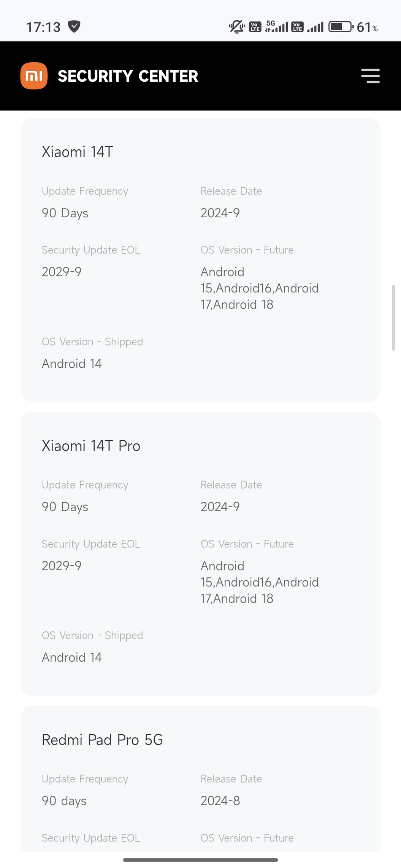Tap Xiaomi 14T Pro future Android versions
The height and width of the screenshot is (868, 401).
point(260,582)
